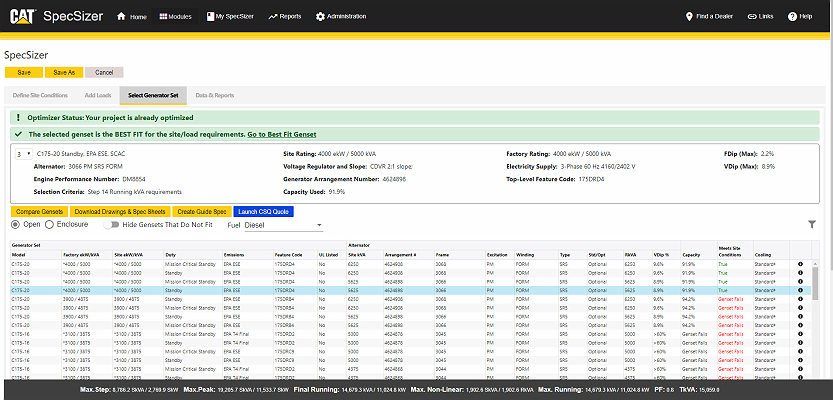Open info icon for first C175-16 T4 Final Mission Critical row
833x400 pixels.
[800, 334]
